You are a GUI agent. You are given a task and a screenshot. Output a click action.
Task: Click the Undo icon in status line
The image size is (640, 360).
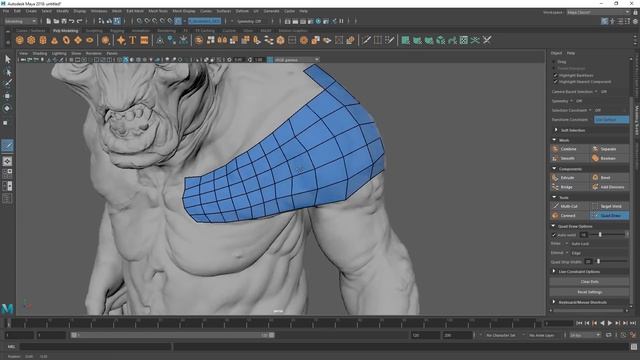[x=71, y=21]
